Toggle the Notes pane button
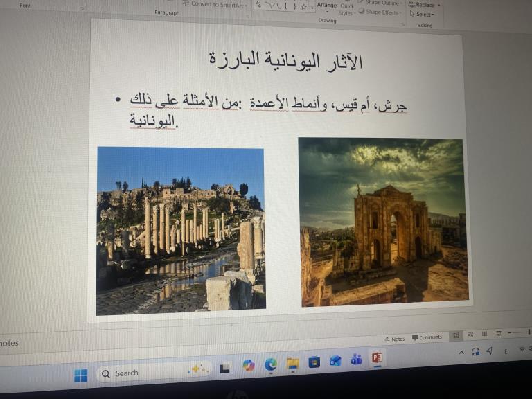The image size is (532, 399). pyautogui.click(x=394, y=339)
